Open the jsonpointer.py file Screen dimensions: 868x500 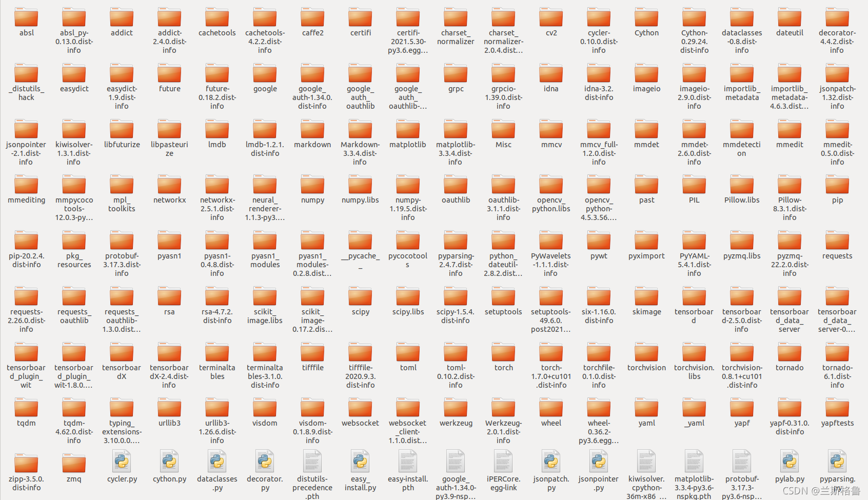[x=599, y=461]
